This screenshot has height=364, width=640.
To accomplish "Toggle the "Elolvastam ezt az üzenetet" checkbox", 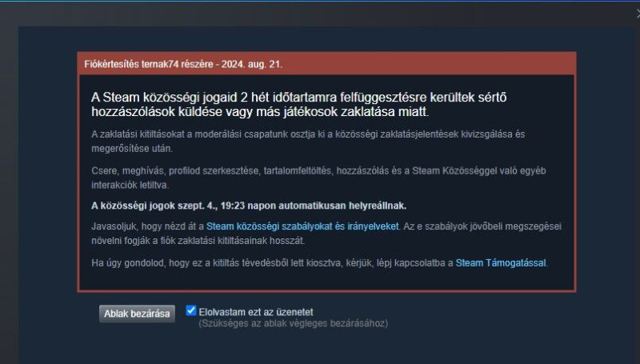I will [x=191, y=310].
